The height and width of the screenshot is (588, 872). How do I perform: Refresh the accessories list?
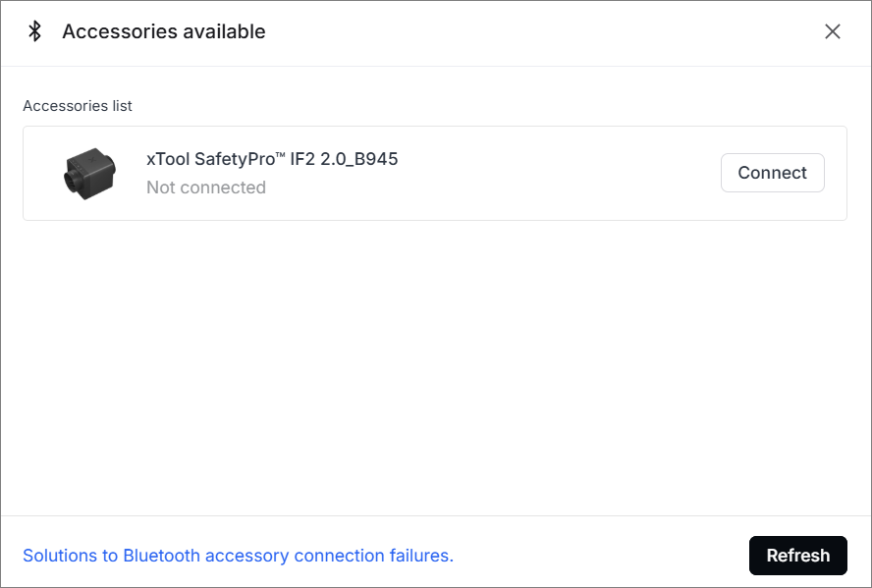click(797, 556)
